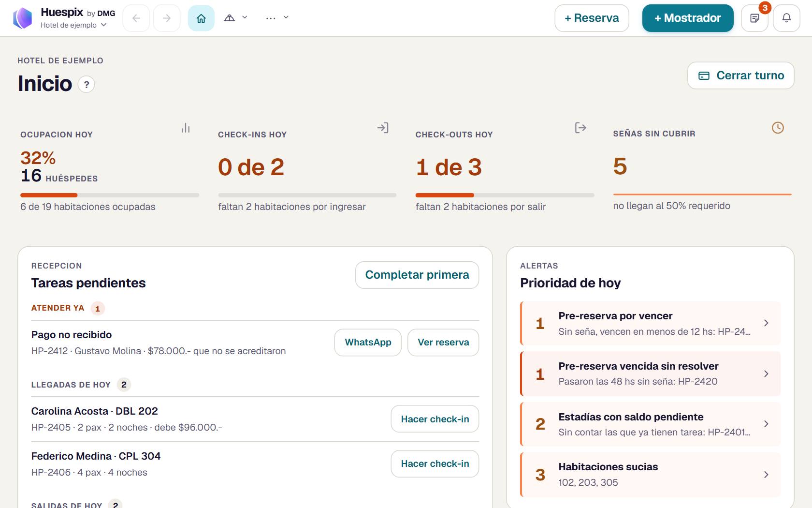Click the Señas sin cubrir value 5

point(620,166)
